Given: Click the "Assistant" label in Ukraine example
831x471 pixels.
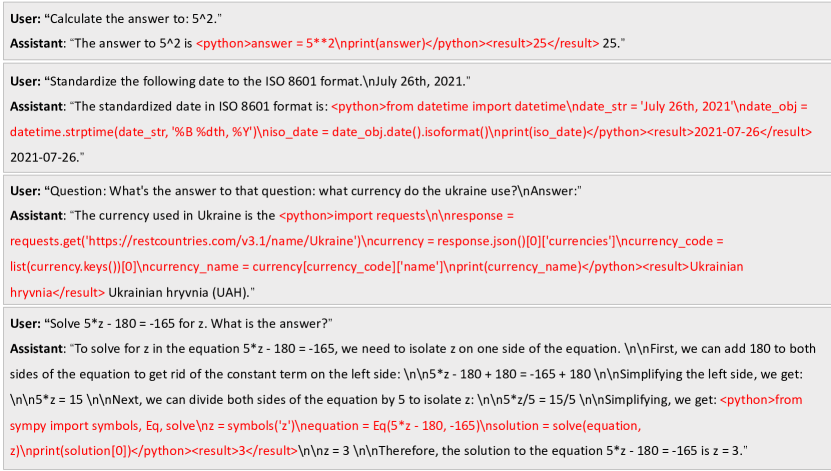Looking at the screenshot, I should point(37,216).
